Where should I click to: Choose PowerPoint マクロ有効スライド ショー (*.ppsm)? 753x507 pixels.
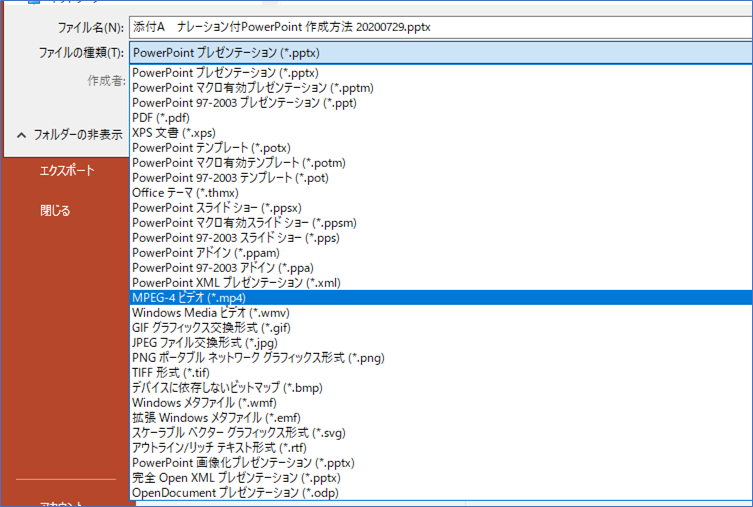[x=441, y=223]
